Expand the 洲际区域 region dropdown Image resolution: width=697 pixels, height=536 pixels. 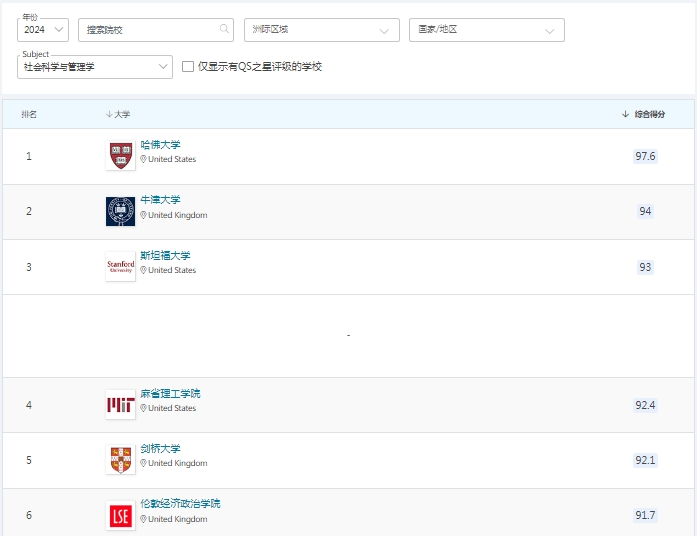pyautogui.click(x=321, y=30)
